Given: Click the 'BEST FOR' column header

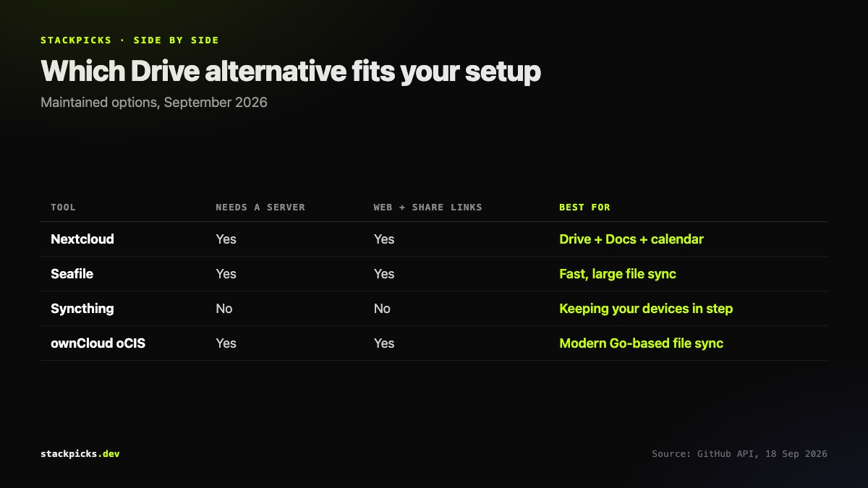Looking at the screenshot, I should [x=584, y=207].
